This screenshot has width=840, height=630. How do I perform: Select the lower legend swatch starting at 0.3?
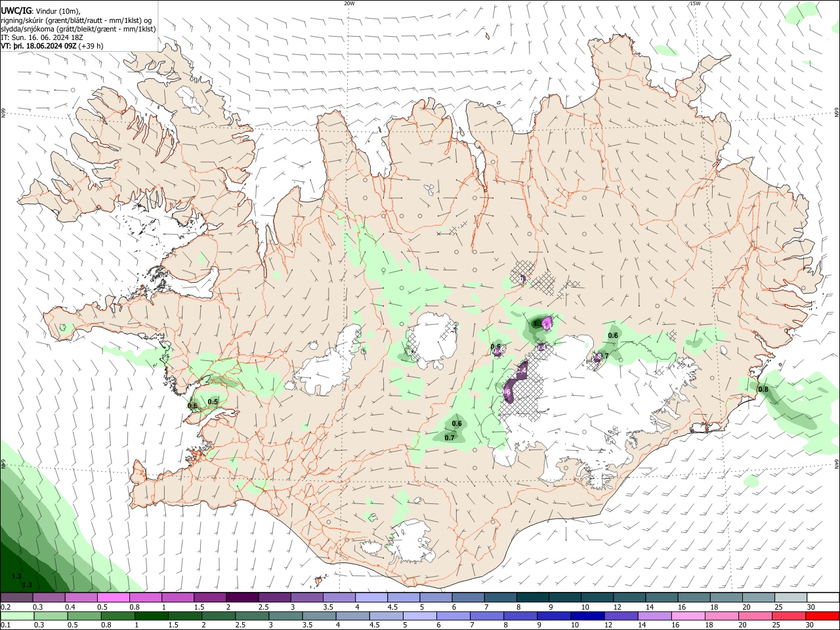pos(51,616)
